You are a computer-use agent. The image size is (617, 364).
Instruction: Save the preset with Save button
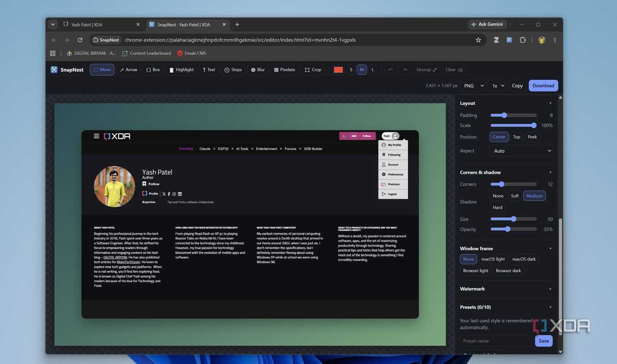click(x=544, y=341)
